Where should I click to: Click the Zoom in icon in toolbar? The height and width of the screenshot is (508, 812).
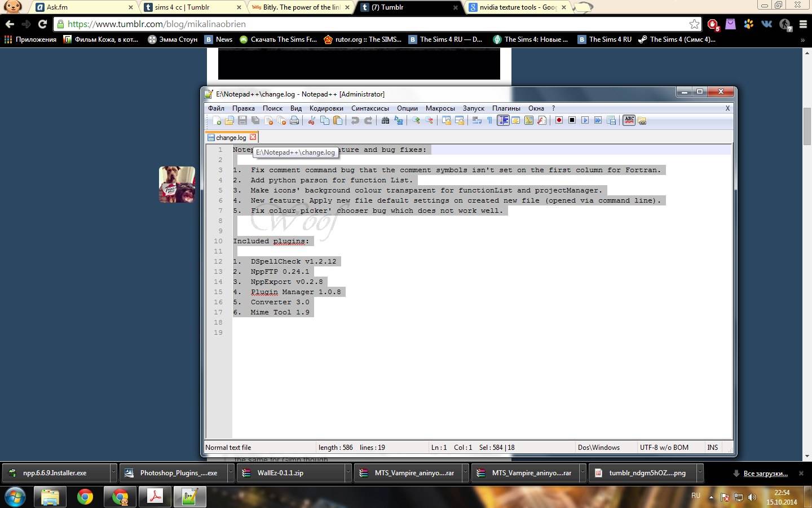pos(416,120)
